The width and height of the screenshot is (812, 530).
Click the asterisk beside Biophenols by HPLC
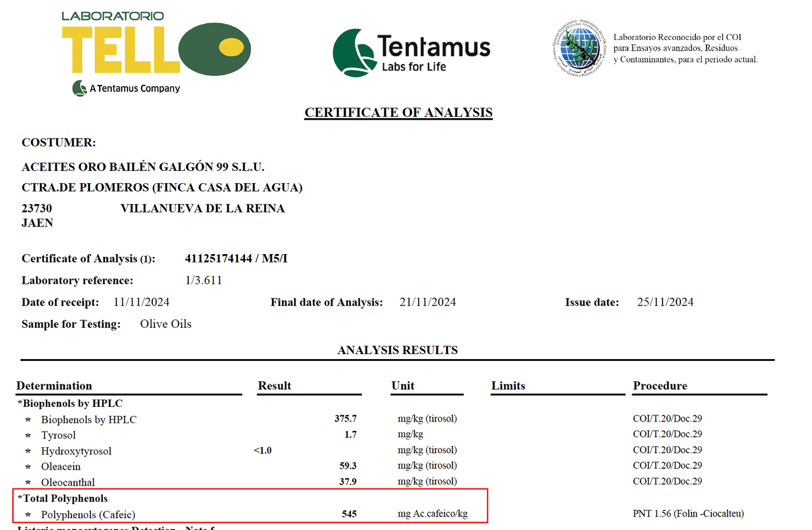pyautogui.click(x=28, y=419)
